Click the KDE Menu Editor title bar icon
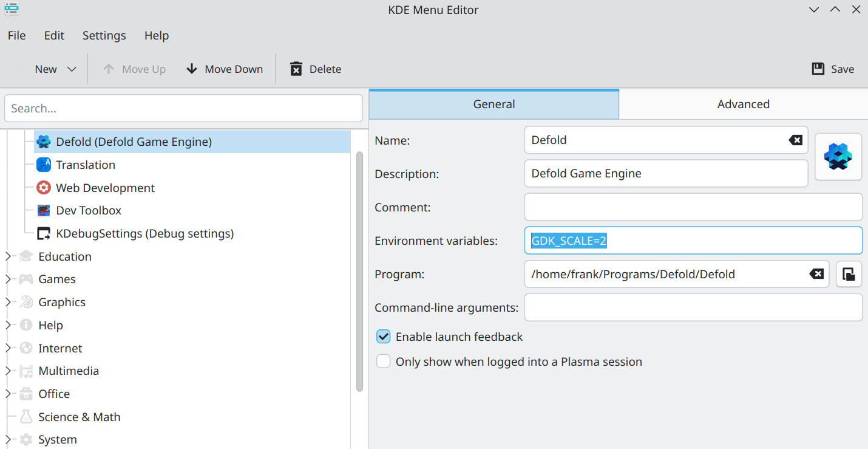 coord(11,9)
